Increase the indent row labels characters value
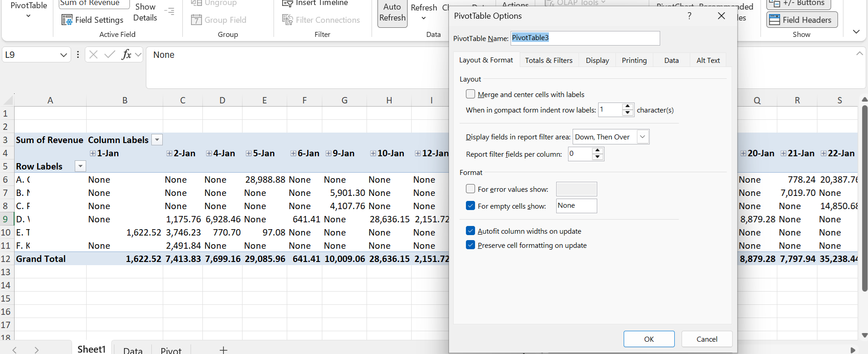 [x=628, y=107]
